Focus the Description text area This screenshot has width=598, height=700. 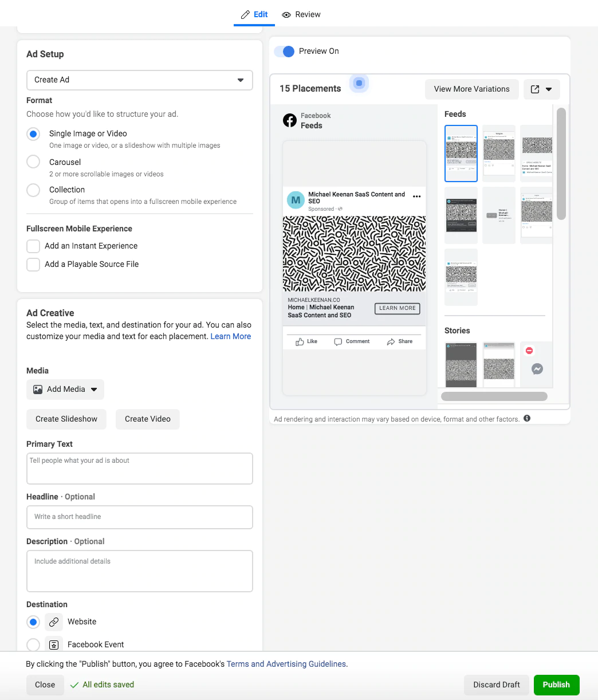pyautogui.click(x=140, y=571)
